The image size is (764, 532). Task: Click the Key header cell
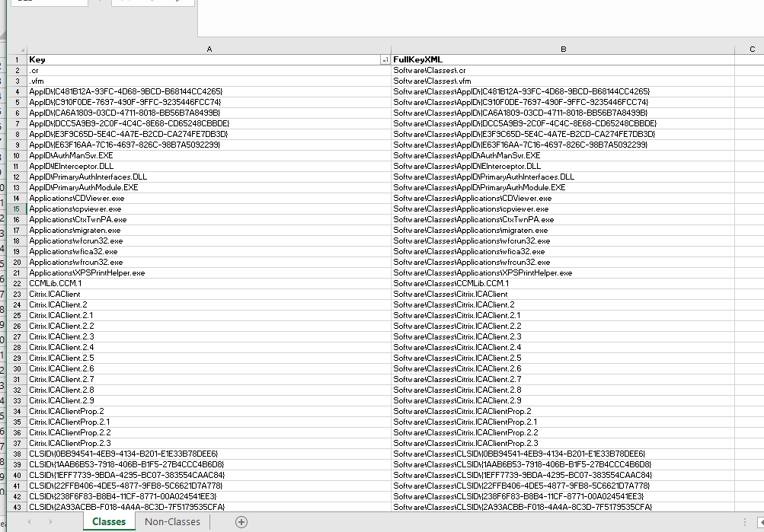pos(209,60)
